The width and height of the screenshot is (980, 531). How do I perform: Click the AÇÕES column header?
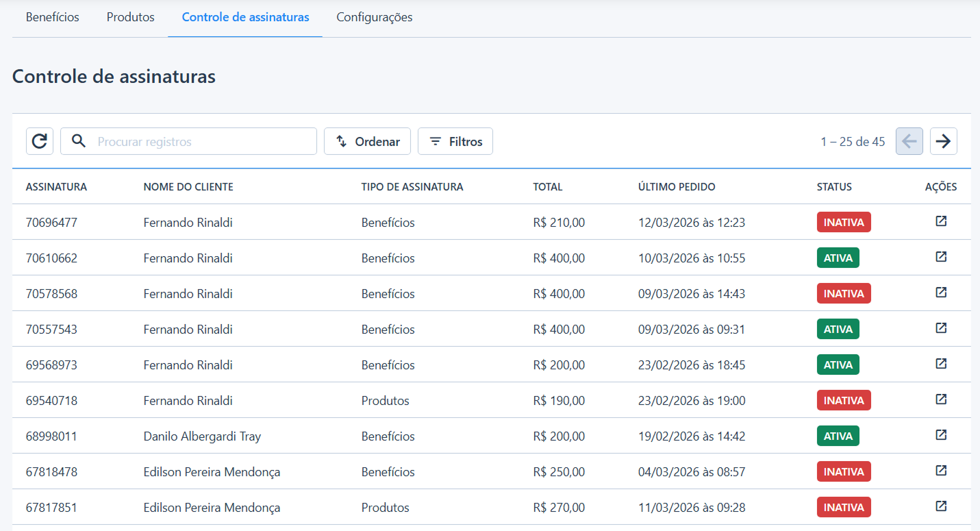tap(941, 187)
